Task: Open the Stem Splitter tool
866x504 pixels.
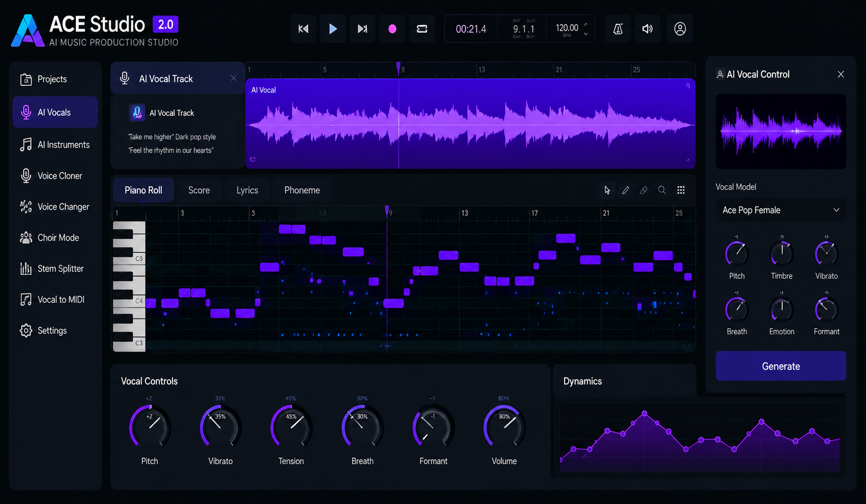Action: 55,269
